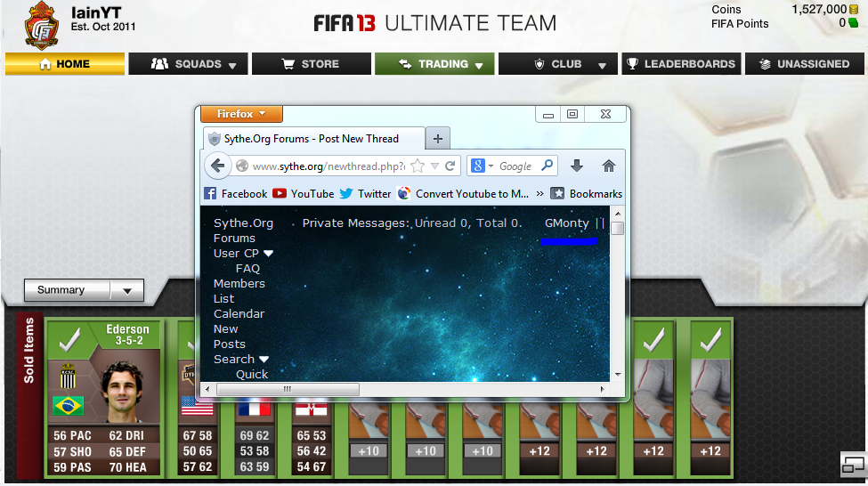Open the YouTube bookmark
The image size is (868, 486).
click(x=304, y=194)
